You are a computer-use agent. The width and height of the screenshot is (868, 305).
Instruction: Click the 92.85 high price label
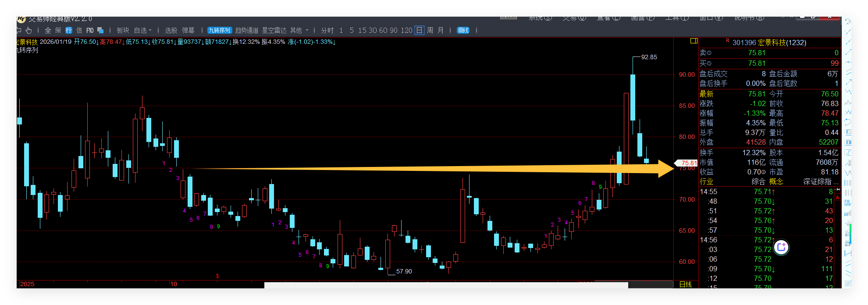[649, 57]
